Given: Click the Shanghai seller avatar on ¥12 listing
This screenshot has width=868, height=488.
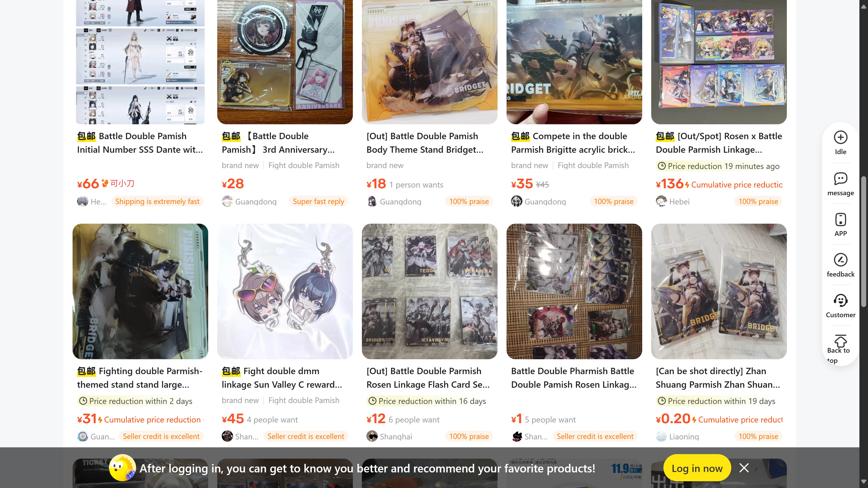Looking at the screenshot, I should point(372,436).
